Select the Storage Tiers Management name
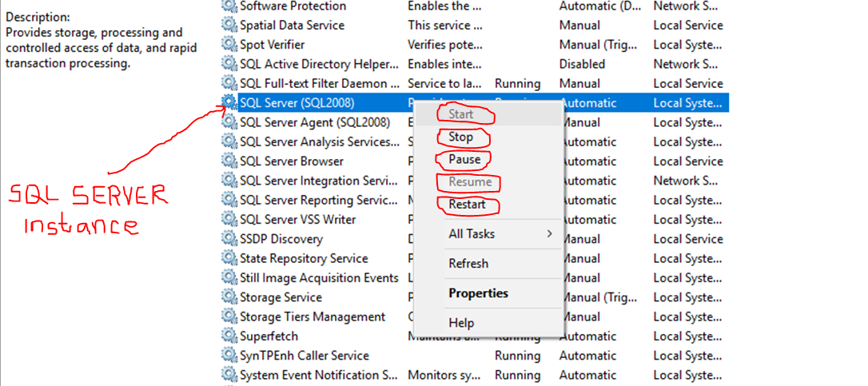The height and width of the screenshot is (386, 868). click(313, 316)
